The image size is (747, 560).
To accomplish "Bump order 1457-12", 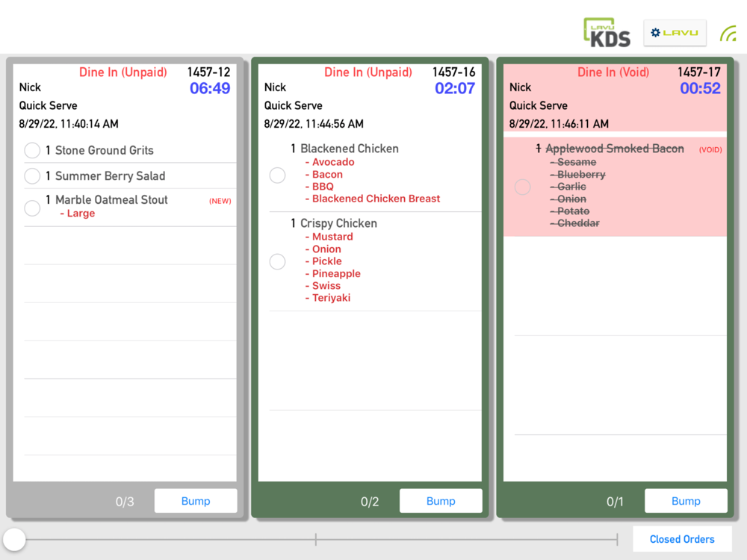I will [195, 501].
